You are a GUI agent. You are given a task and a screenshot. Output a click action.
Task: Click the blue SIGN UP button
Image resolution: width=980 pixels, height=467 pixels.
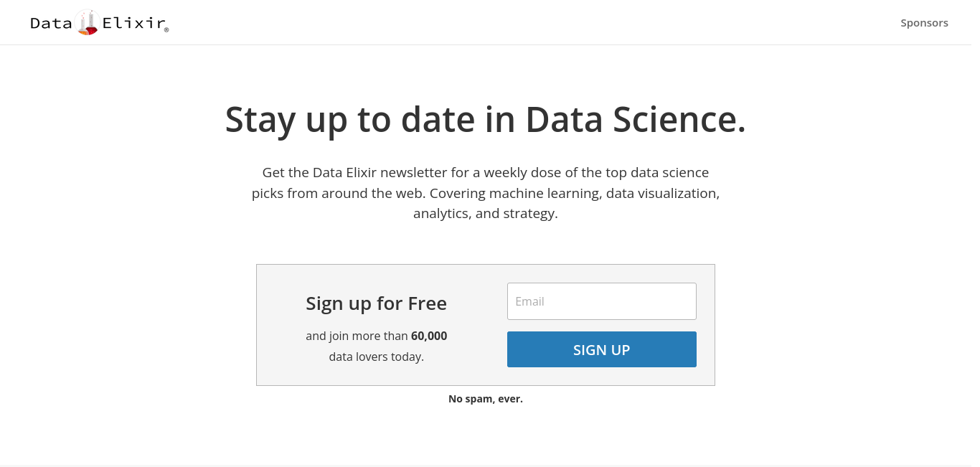(602, 349)
